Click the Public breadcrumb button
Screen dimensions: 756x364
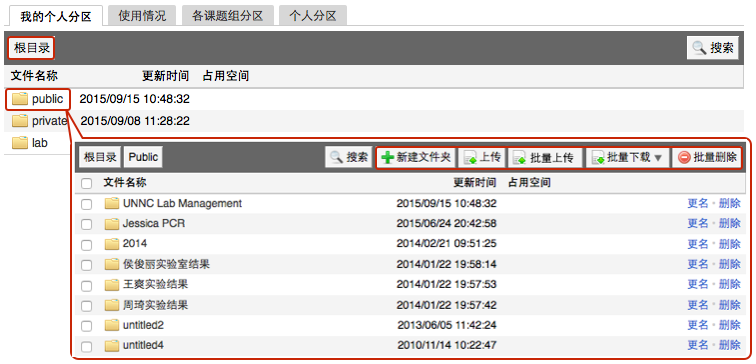tap(143, 157)
